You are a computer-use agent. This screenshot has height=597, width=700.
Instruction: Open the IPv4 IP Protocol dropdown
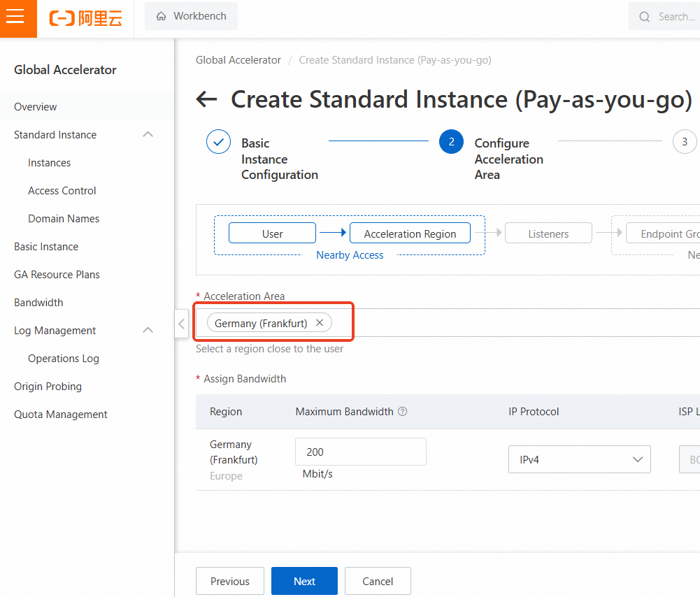pyautogui.click(x=579, y=459)
